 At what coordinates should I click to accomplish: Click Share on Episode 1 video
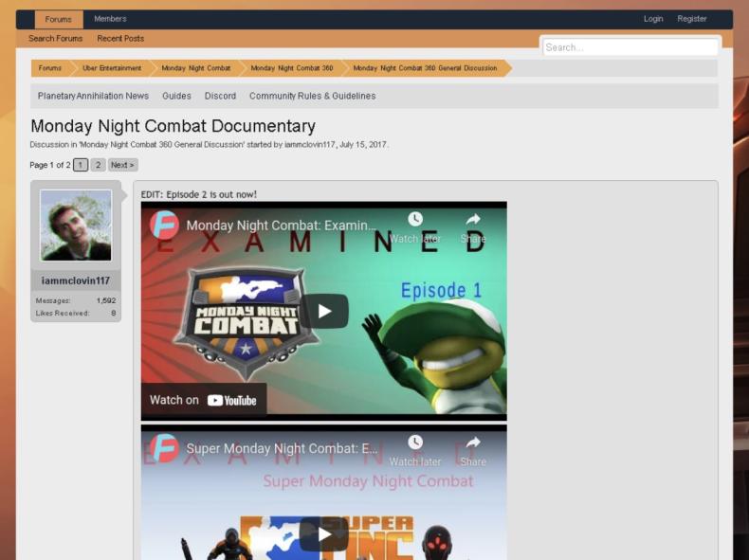[473, 227]
